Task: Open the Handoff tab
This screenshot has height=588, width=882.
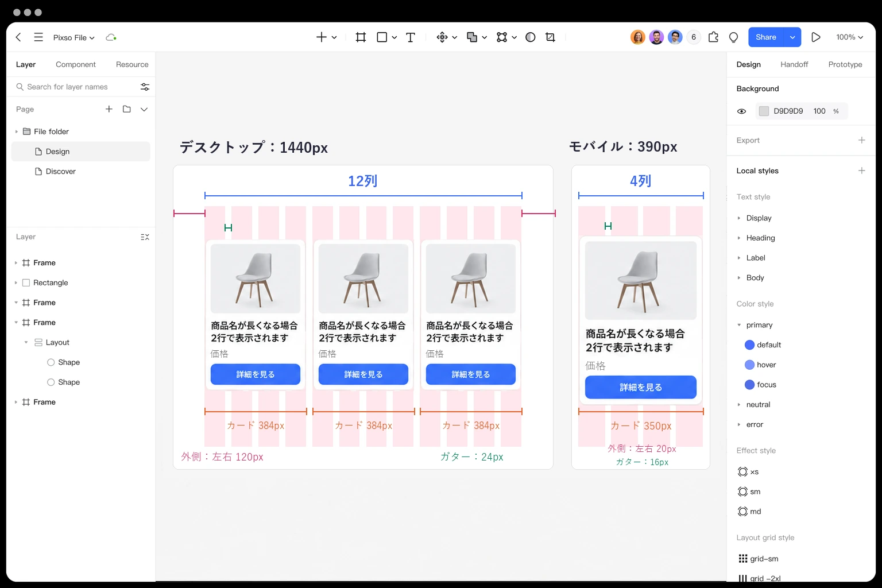Action: [794, 64]
